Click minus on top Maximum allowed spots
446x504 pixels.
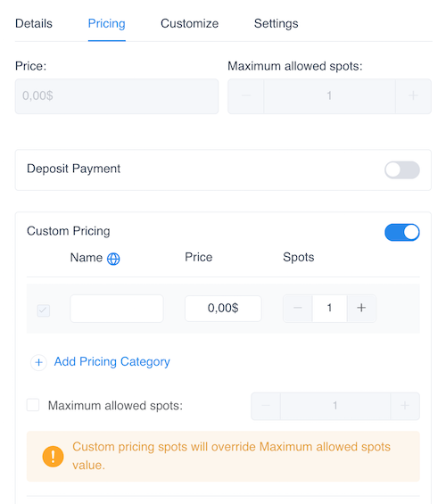246,95
